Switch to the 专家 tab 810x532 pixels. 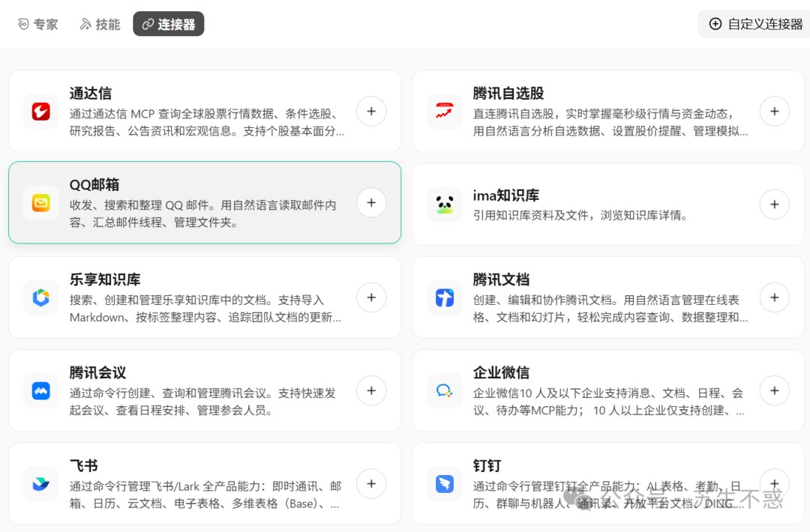point(37,24)
